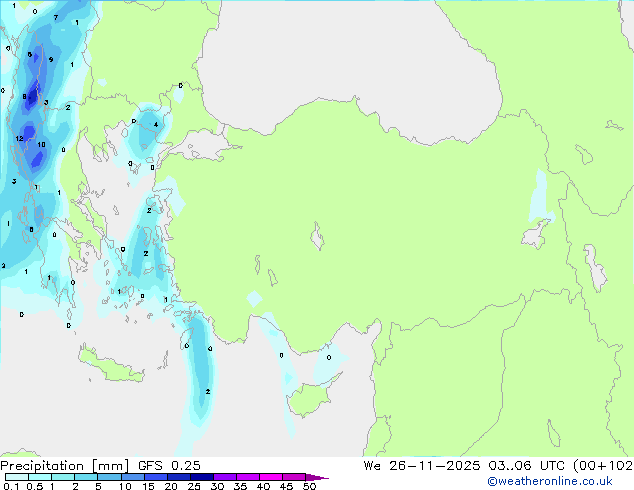Click the '7' precipitation value near the top left
Viewport: 634px width, 490px height.
point(56,17)
